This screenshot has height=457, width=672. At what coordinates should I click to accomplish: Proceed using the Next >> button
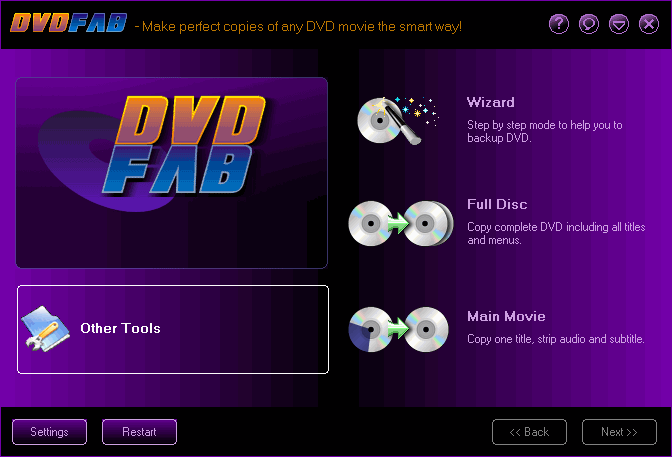[x=619, y=432]
